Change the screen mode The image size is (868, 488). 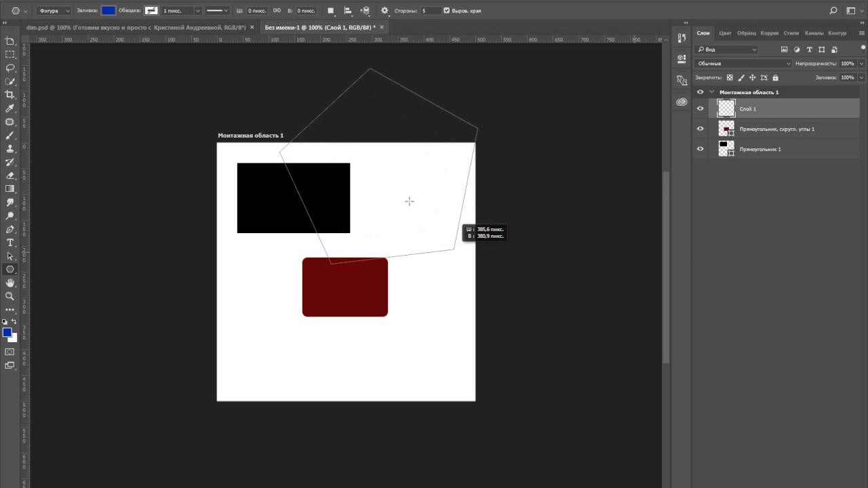pyautogui.click(x=9, y=365)
